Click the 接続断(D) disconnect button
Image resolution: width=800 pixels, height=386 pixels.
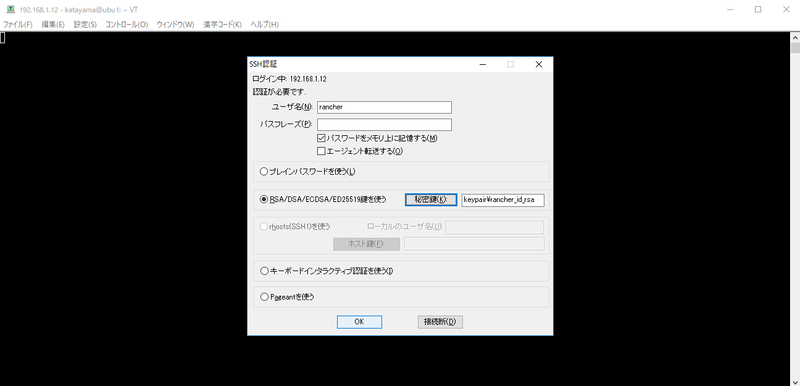pyautogui.click(x=440, y=322)
